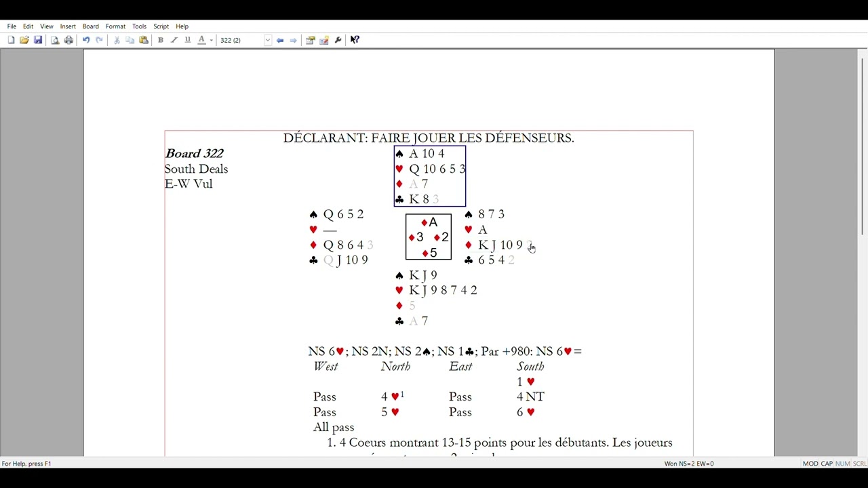The width and height of the screenshot is (868, 488).
Task: Open the View menu
Action: tap(46, 26)
